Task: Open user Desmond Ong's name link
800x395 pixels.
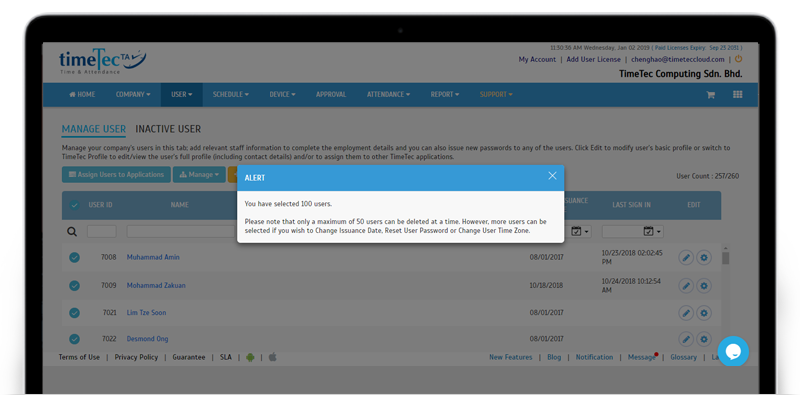Action: tap(147, 339)
